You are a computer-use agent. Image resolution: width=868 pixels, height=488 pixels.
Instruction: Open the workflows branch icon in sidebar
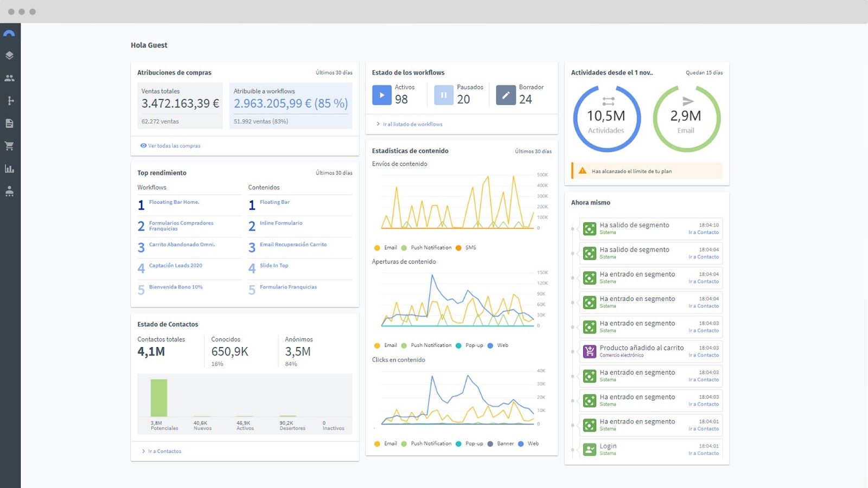coord(9,100)
